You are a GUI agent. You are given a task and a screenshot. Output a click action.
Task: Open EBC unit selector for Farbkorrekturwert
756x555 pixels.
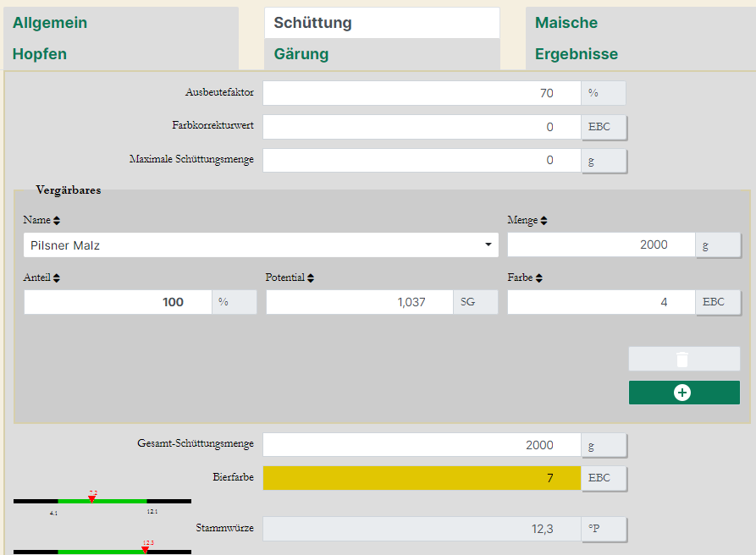(x=604, y=127)
